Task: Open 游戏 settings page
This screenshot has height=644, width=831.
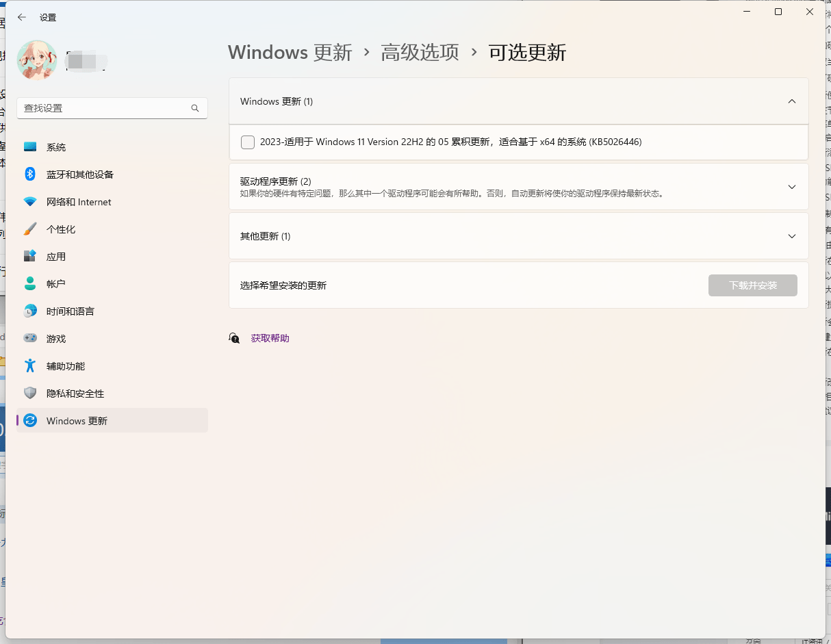Action: [112, 339]
